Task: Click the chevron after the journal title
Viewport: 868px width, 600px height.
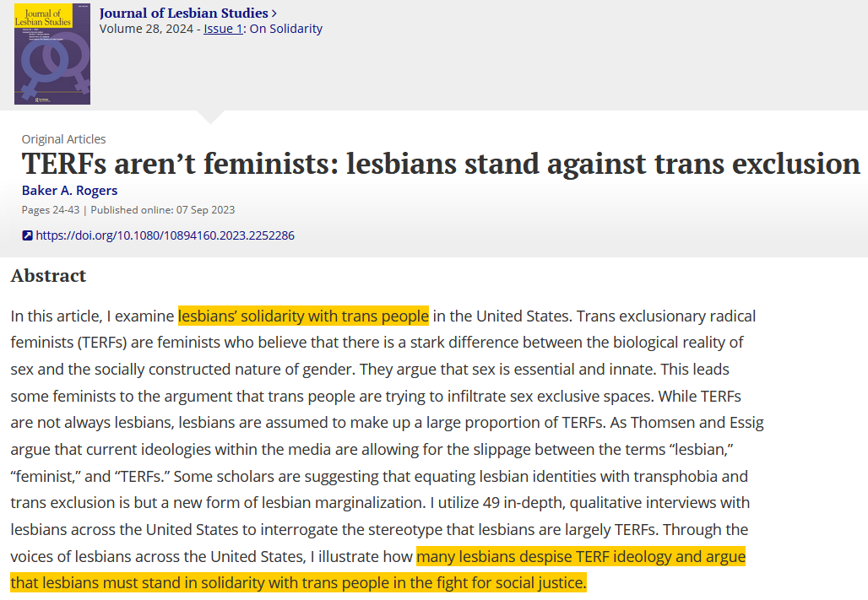Action: pyautogui.click(x=274, y=13)
